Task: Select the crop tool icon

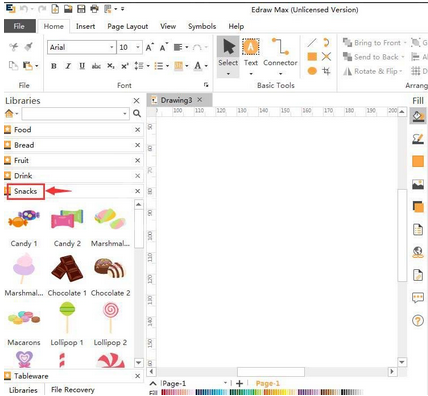Action: (x=326, y=71)
